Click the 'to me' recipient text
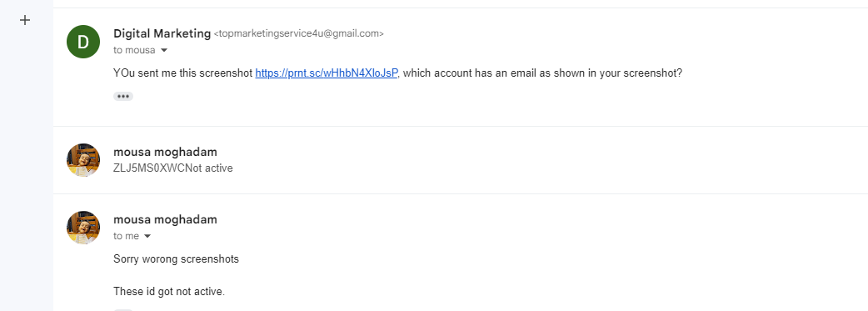868x311 pixels. [x=127, y=236]
